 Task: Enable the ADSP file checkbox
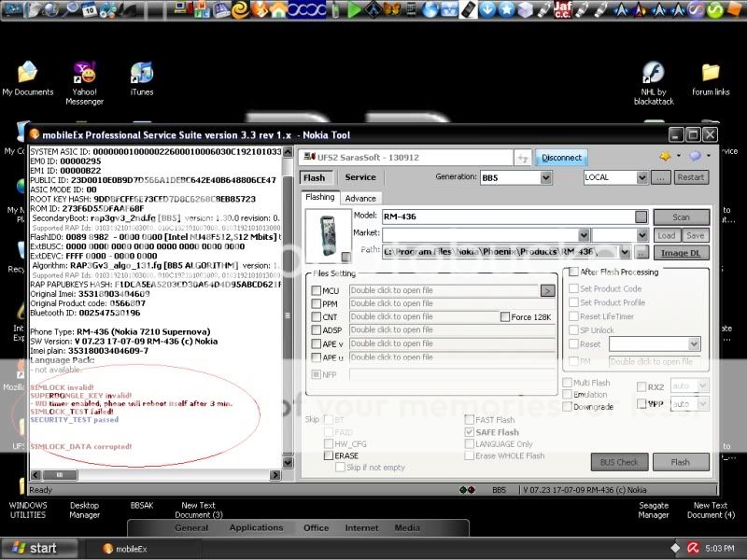(316, 330)
